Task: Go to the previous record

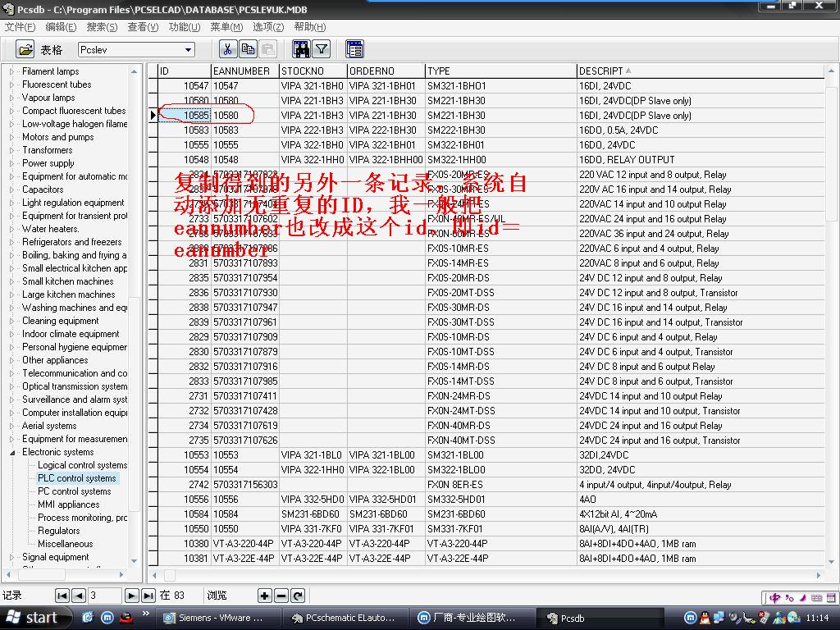Action: [x=79, y=596]
